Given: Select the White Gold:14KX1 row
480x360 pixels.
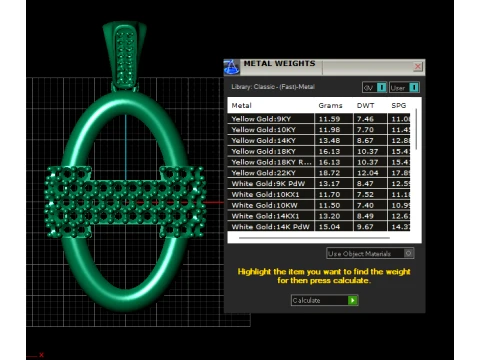Looking at the screenshot, I should coord(319,216).
